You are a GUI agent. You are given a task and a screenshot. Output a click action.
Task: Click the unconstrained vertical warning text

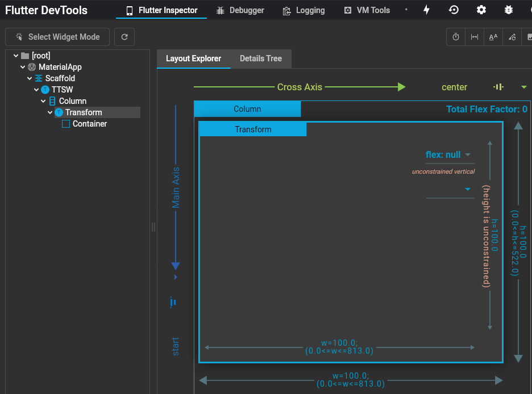coord(443,171)
